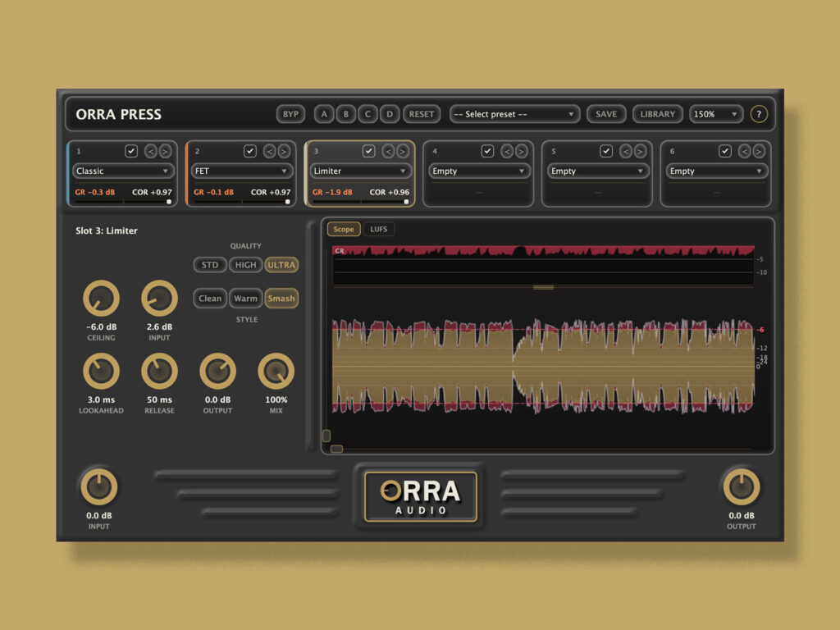Toggle slot 4 enable checkbox
This screenshot has height=630, width=840.
click(x=487, y=151)
